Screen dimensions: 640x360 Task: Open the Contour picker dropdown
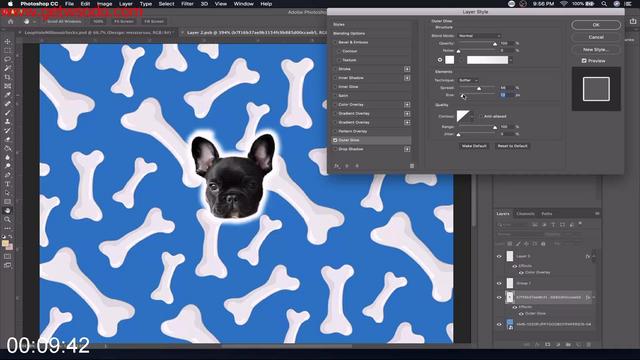[x=472, y=117]
